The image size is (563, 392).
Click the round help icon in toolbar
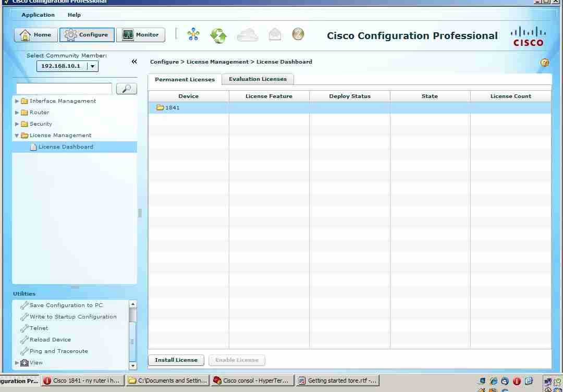click(x=298, y=34)
